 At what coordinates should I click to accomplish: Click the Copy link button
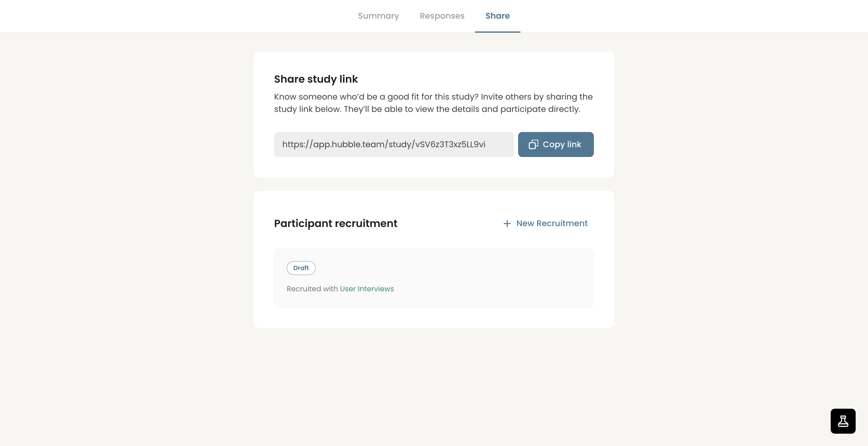pos(556,144)
